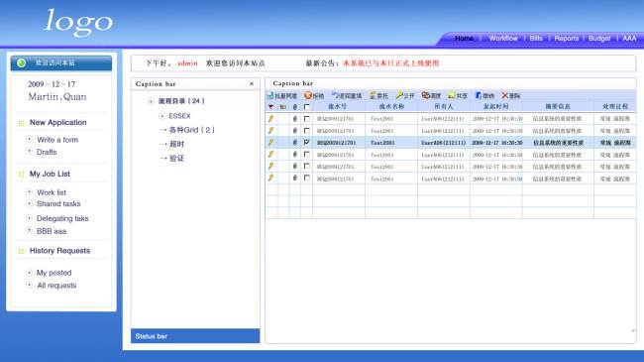Click the red admin username

tap(187, 63)
